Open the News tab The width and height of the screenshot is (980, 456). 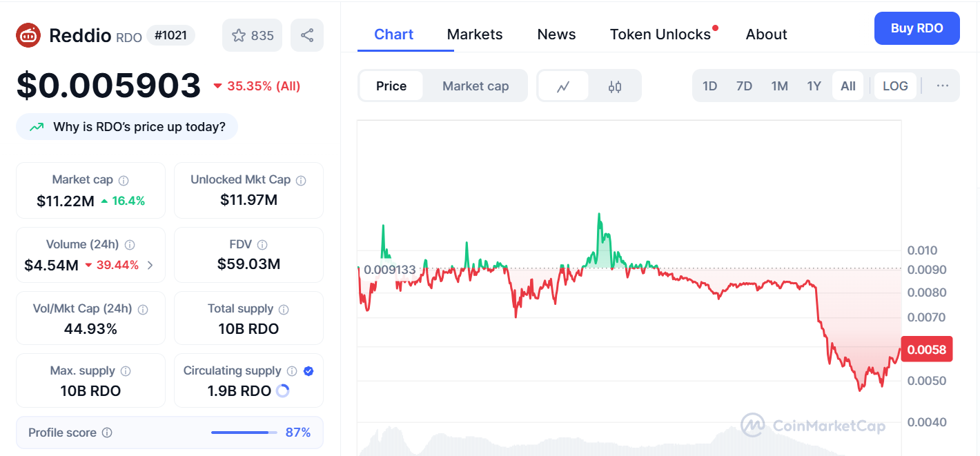click(x=556, y=34)
